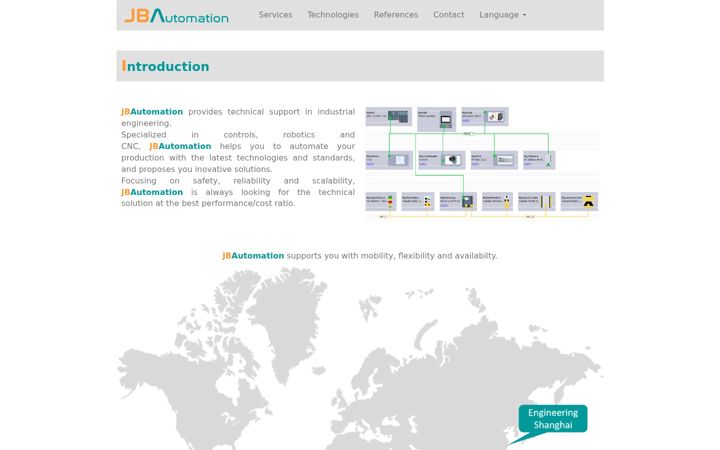Expand the Language dropdown
Image resolution: width=720 pixels, height=450 pixels.
click(x=502, y=15)
